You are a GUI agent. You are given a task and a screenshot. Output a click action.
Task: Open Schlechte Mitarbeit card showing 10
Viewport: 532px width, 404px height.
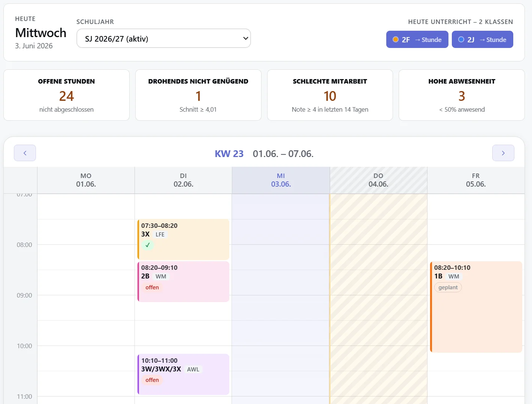330,95
